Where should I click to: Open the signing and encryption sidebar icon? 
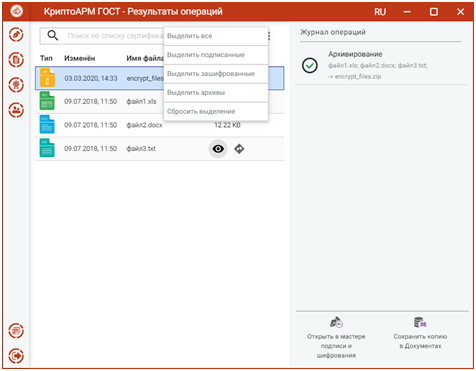click(x=16, y=35)
